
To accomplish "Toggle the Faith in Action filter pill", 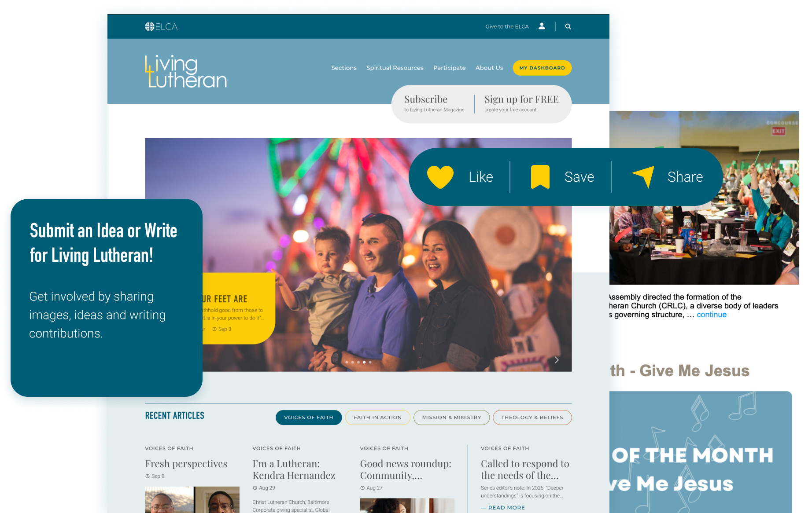I will coord(378,417).
